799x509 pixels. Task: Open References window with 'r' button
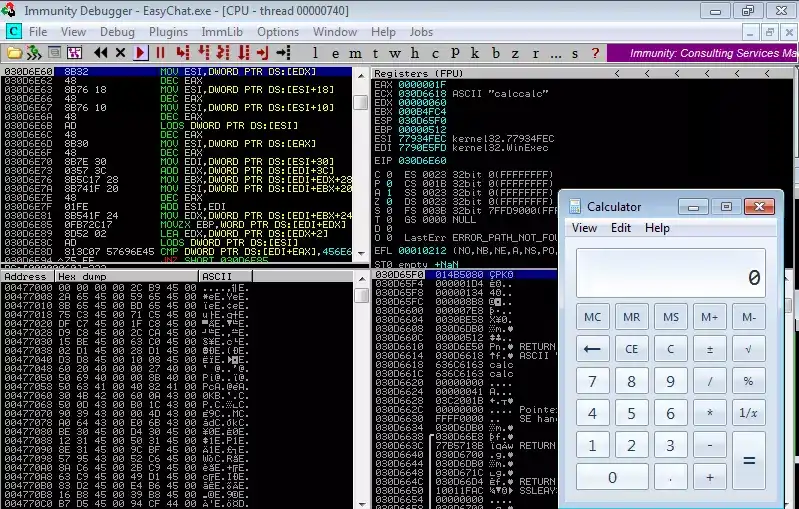coord(535,52)
